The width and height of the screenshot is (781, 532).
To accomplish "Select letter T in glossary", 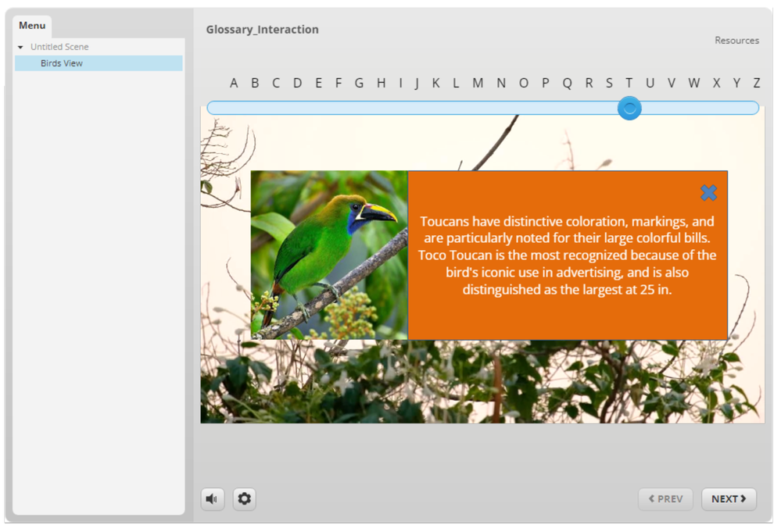I will click(x=629, y=83).
